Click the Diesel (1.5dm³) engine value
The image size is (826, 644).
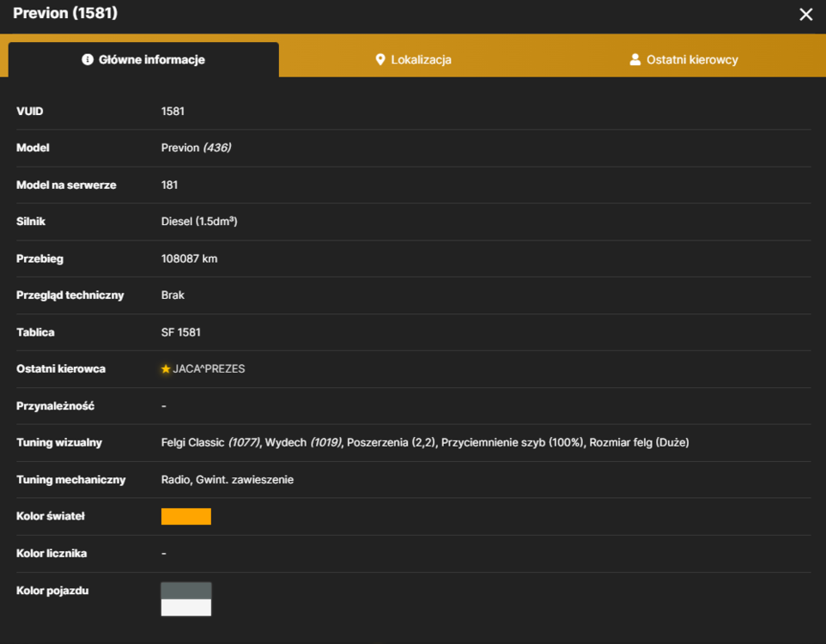pos(199,222)
